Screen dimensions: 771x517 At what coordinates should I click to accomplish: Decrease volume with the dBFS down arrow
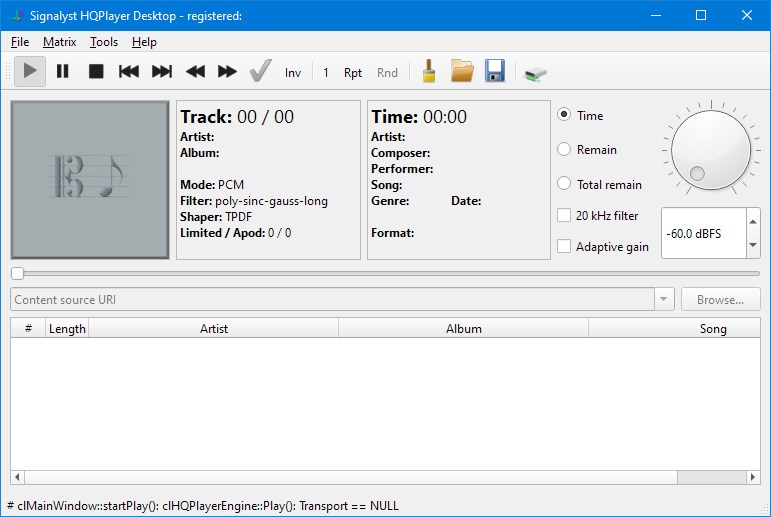[x=753, y=245]
